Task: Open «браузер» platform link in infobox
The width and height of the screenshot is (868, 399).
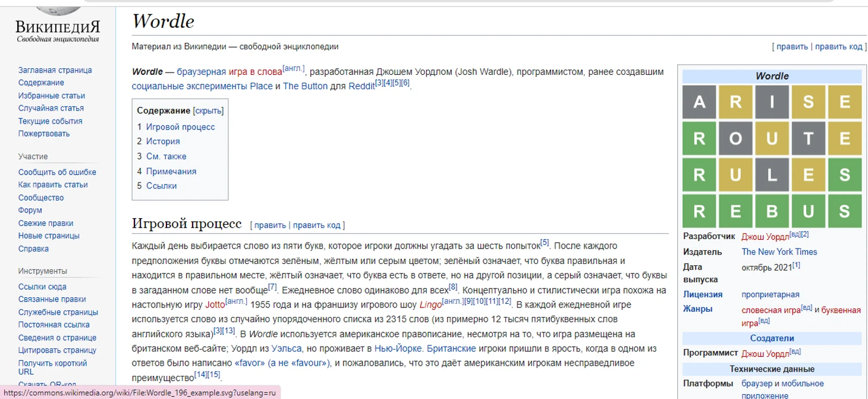Action: click(x=757, y=384)
